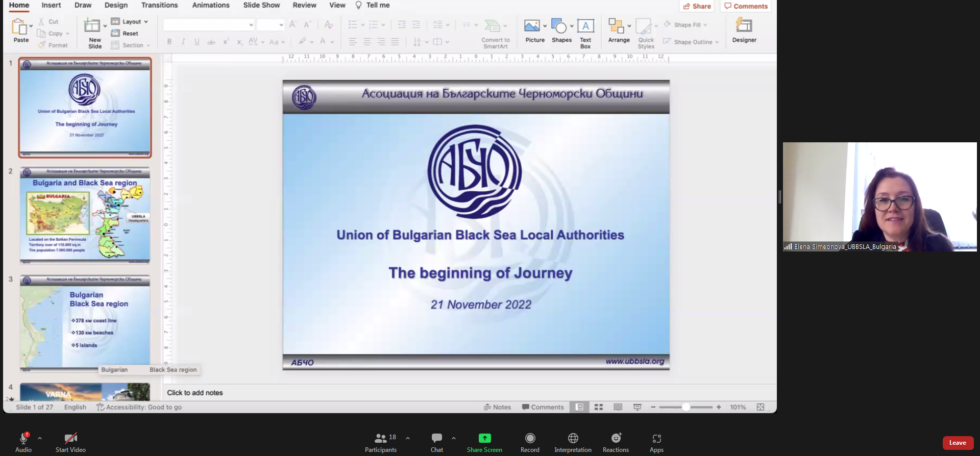Select slide 2 thumbnail Bulgaria and Black Sea region
Viewport: 980px width, 456px height.
pos(85,215)
